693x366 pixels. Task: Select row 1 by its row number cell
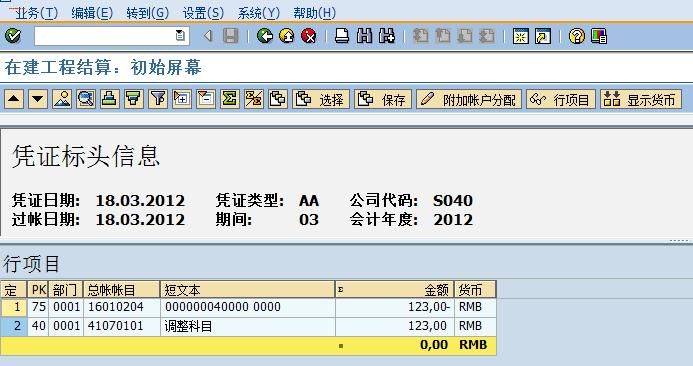pos(14,307)
